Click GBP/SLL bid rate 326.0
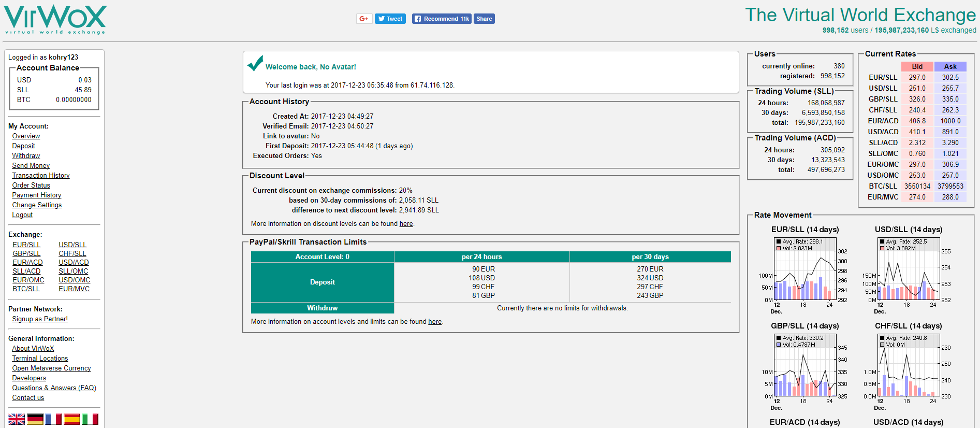Screen dimensions: 980x428 tap(917, 99)
